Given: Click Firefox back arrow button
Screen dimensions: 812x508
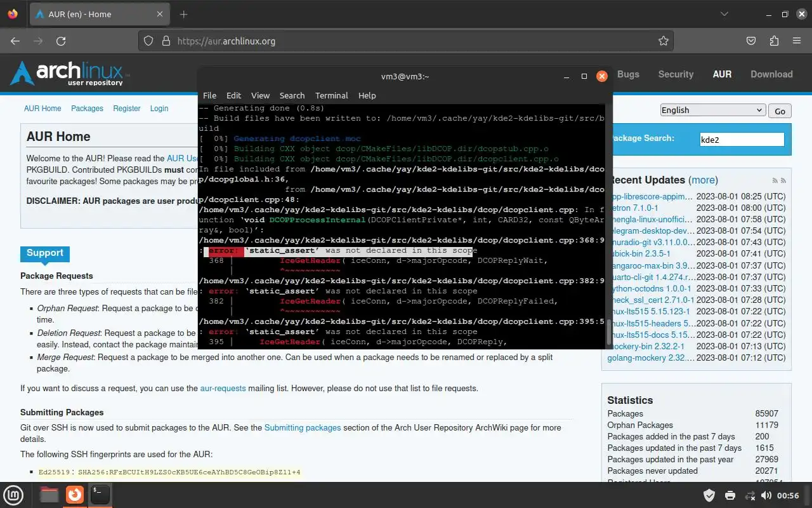Looking at the screenshot, I should click(x=15, y=41).
